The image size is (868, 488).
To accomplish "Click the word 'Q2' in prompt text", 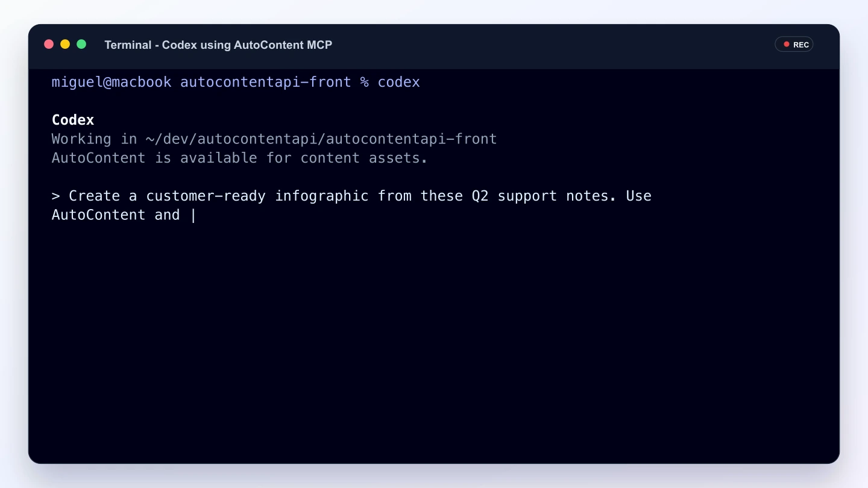I will 480,196.
